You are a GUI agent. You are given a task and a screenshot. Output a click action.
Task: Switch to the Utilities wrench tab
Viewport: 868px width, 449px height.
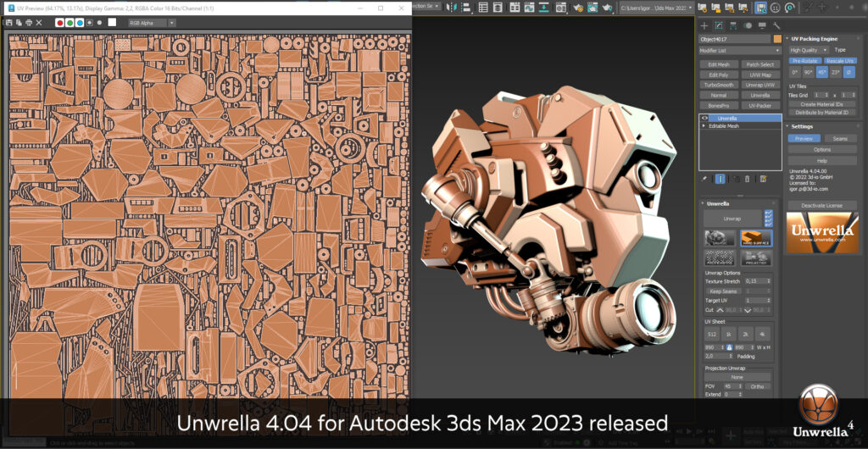[776, 25]
